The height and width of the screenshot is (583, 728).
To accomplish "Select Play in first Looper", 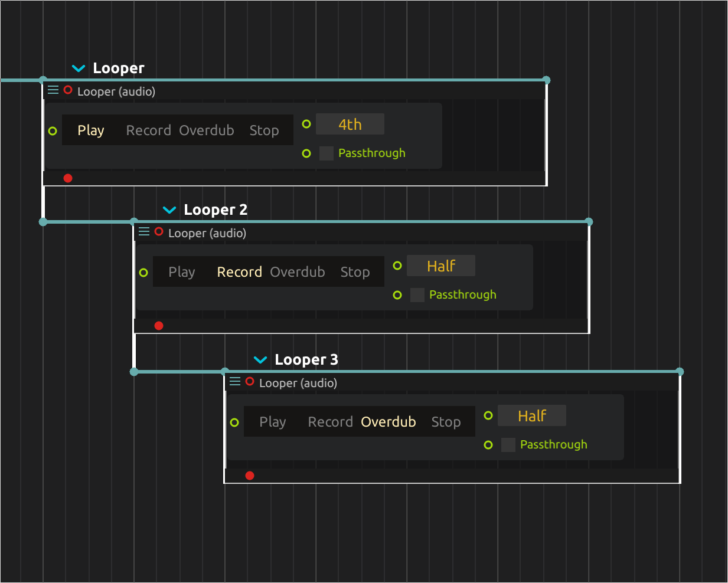I will (91, 130).
